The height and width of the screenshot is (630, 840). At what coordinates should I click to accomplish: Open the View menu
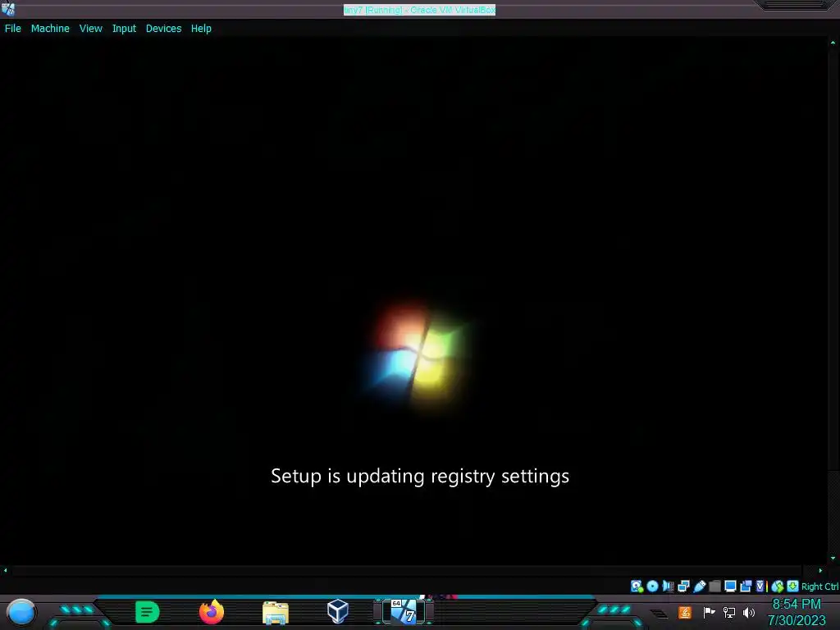(x=90, y=29)
